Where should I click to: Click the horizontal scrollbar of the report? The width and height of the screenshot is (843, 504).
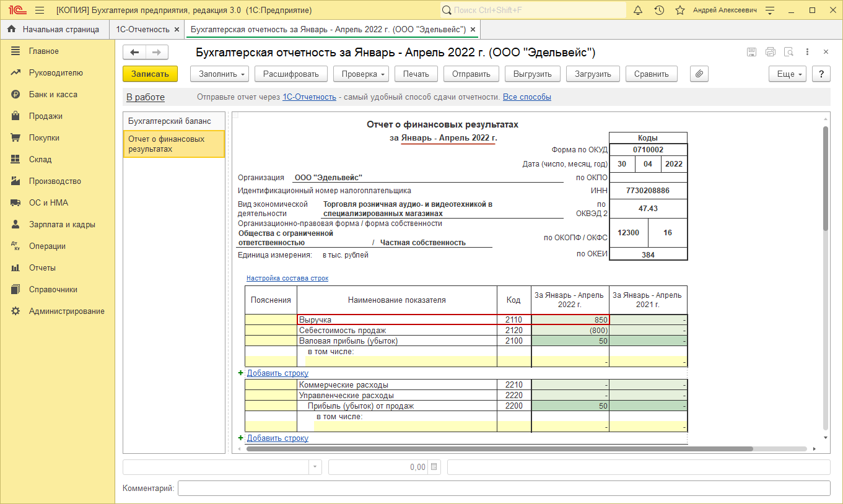[x=499, y=449]
